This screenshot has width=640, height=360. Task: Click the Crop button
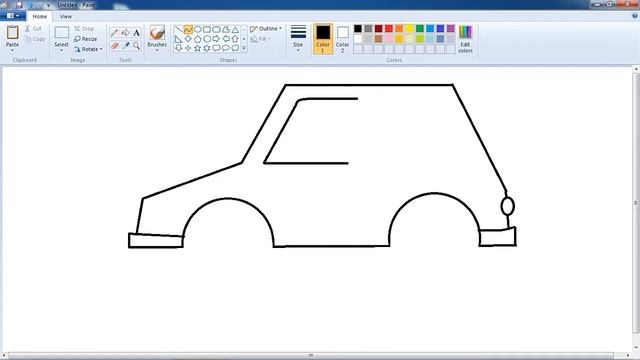(84, 29)
